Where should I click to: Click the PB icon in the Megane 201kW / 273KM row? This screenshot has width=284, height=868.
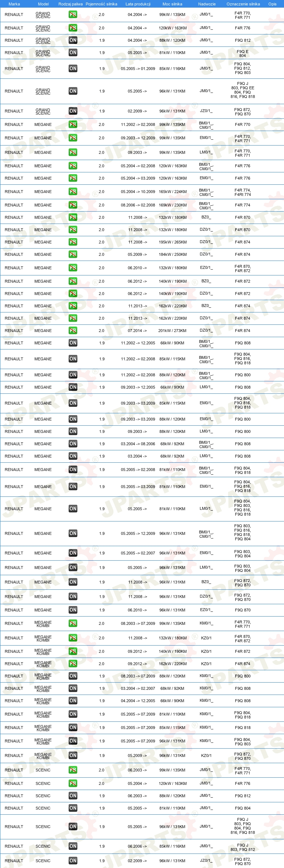(73, 331)
